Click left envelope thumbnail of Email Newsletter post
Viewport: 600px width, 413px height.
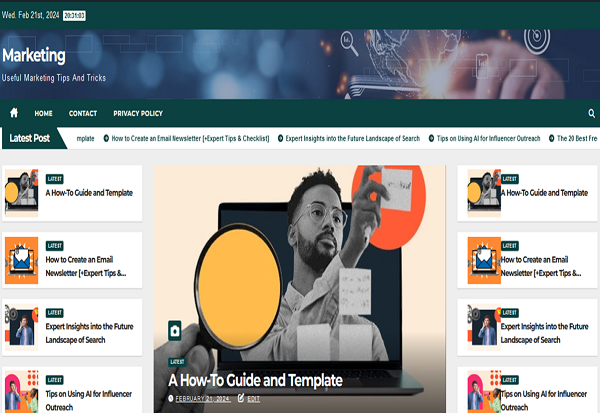21,260
